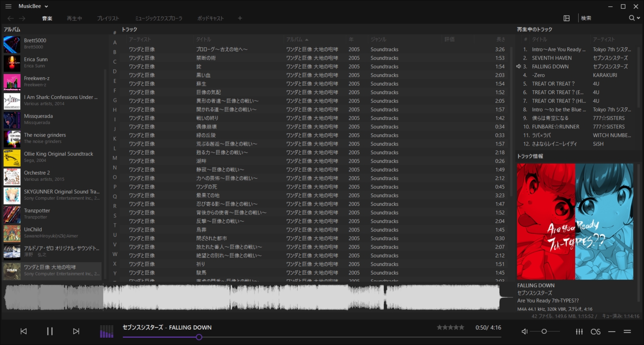Focus the 検索 search field

(x=603, y=18)
